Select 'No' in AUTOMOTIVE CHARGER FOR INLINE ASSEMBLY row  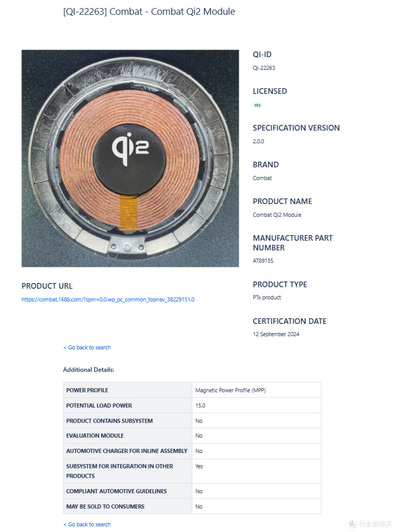(x=199, y=451)
